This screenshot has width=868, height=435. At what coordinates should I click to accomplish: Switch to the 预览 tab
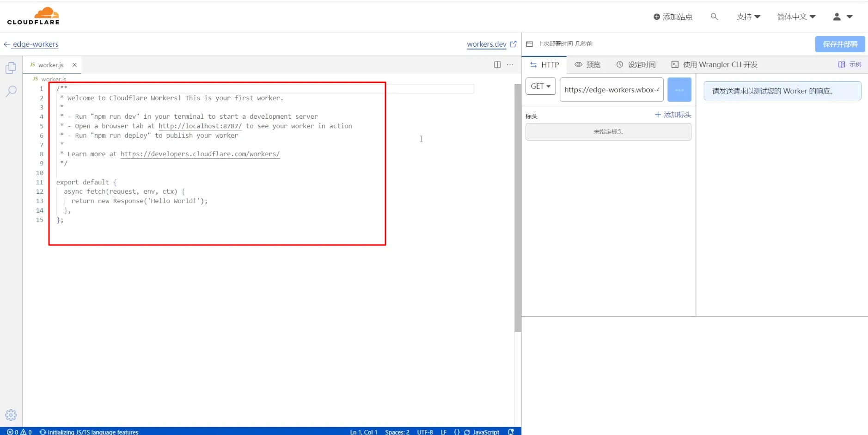click(x=587, y=65)
